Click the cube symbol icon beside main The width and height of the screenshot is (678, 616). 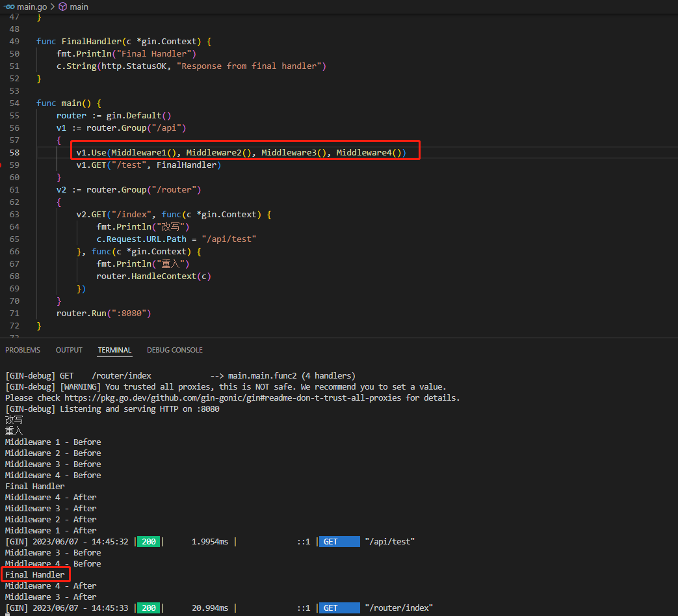point(62,7)
